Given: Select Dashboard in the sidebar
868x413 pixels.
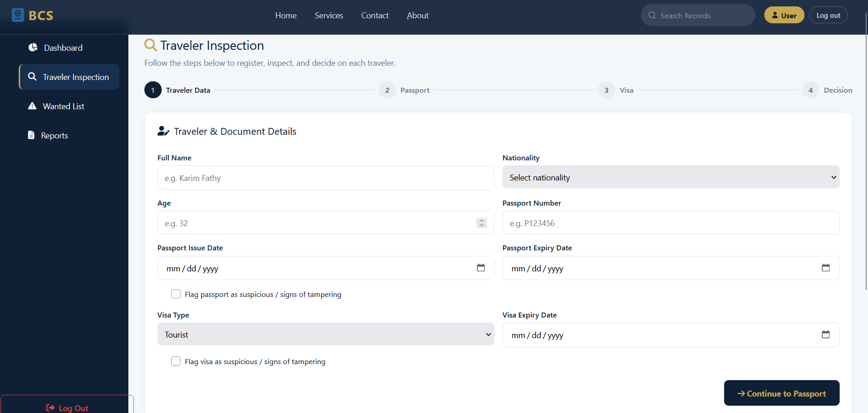Looking at the screenshot, I should 69,48.
